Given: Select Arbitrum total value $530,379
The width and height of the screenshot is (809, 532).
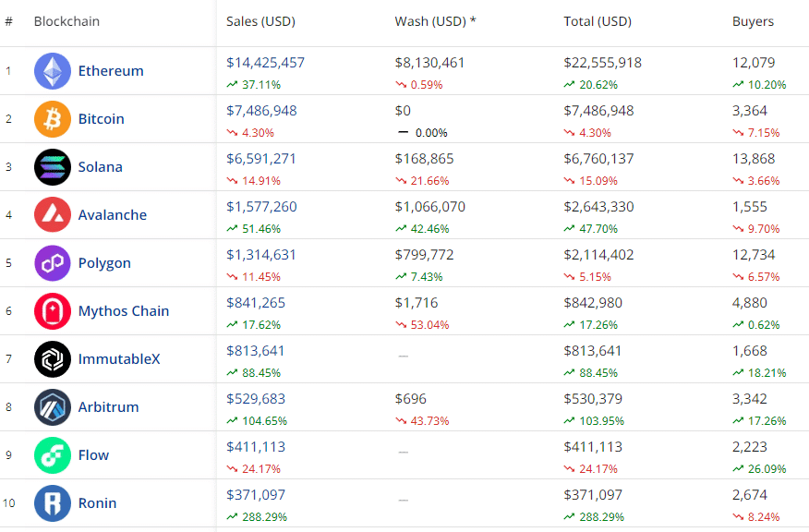Looking at the screenshot, I should point(593,398).
